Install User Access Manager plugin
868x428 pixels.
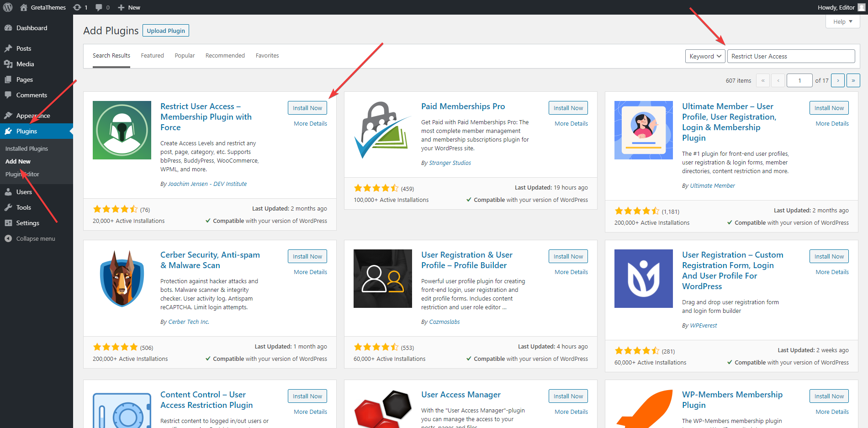[x=568, y=396]
